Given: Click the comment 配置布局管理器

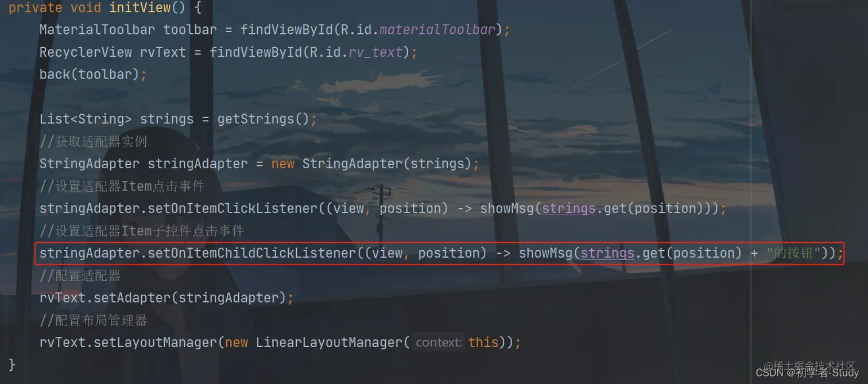Looking at the screenshot, I should [93, 320].
